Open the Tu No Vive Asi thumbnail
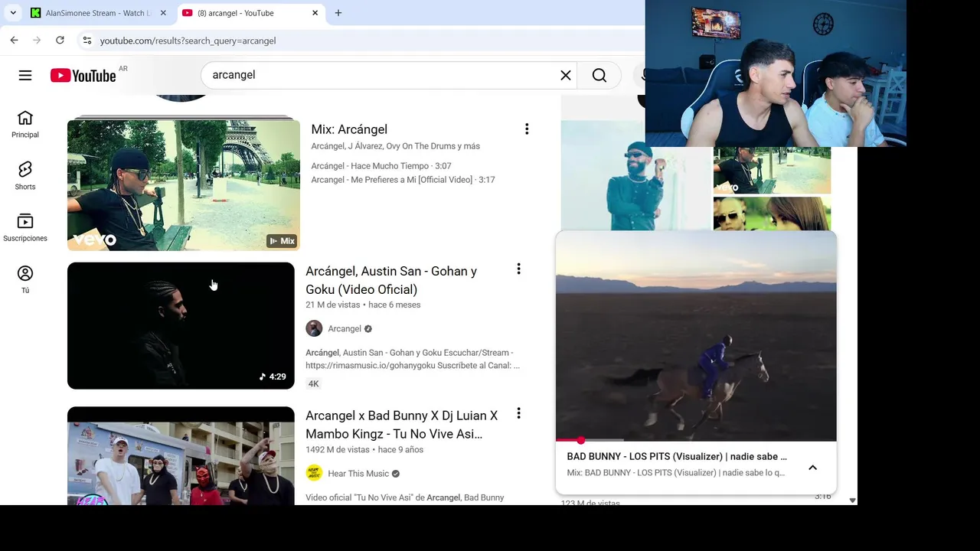 tap(181, 456)
